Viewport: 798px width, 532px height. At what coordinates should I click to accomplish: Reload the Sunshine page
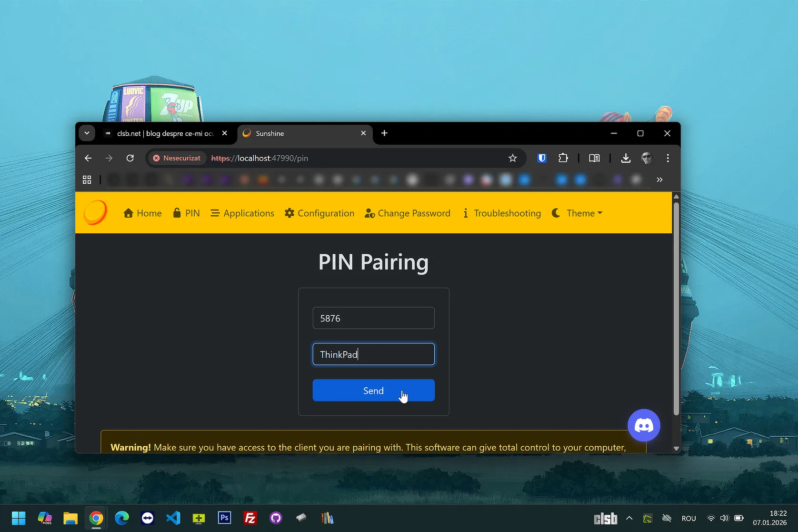pos(130,158)
